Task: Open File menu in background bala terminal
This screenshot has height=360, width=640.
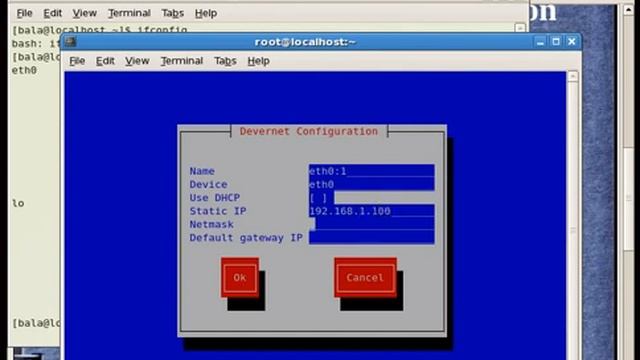Action: coord(24,13)
